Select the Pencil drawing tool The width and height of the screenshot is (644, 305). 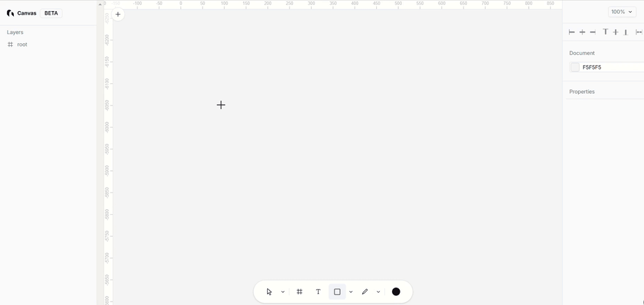pyautogui.click(x=365, y=292)
